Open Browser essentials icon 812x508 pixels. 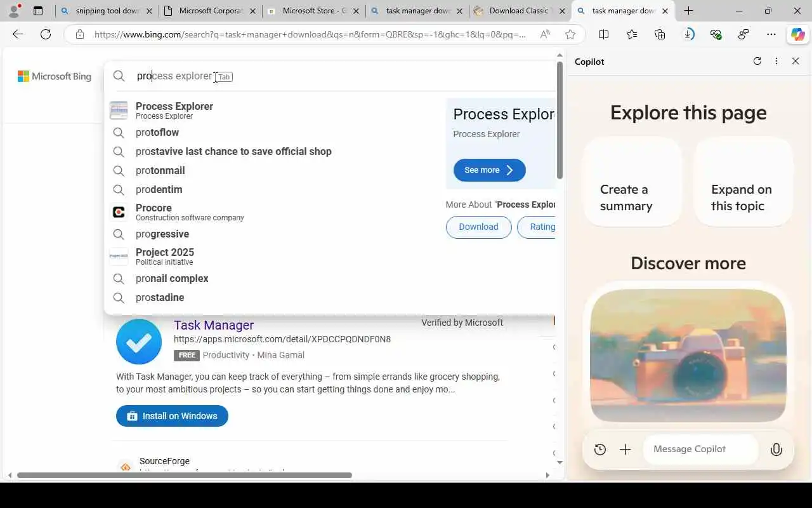[x=716, y=34]
